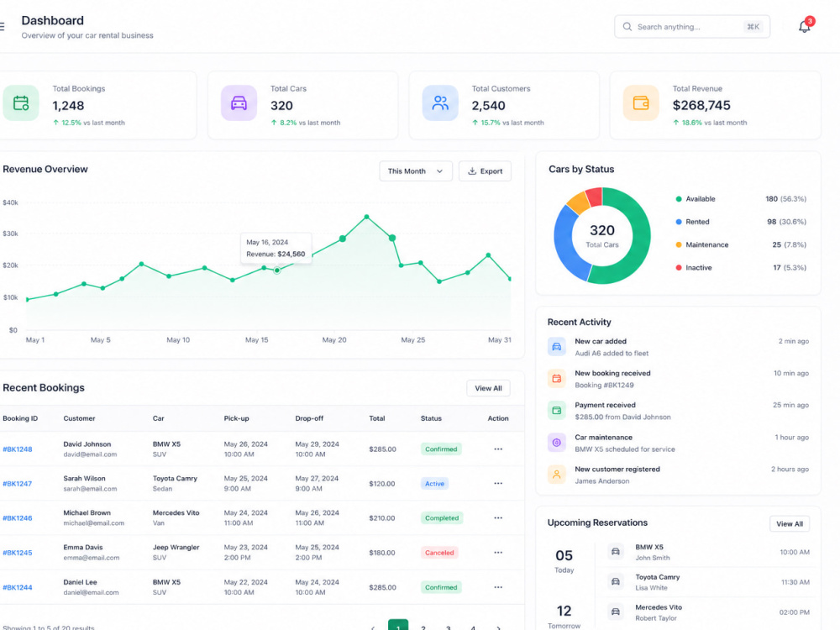Click car icon for John Smith reservation

(x=616, y=552)
